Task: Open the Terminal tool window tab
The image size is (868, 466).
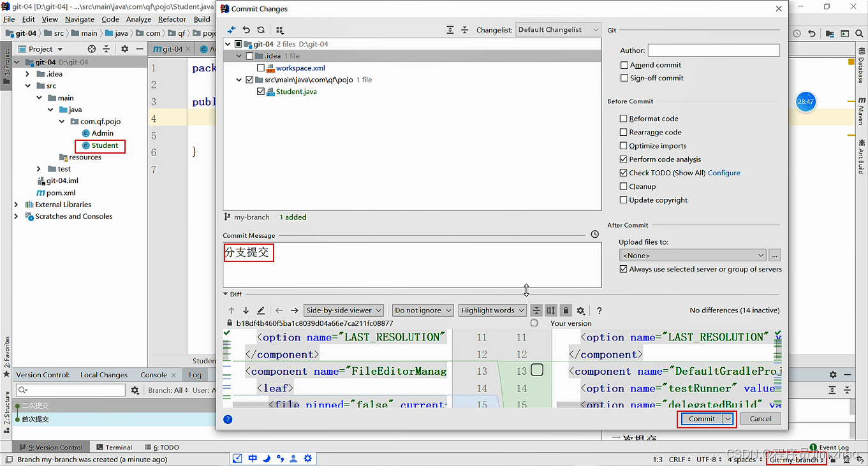Action: click(114, 448)
